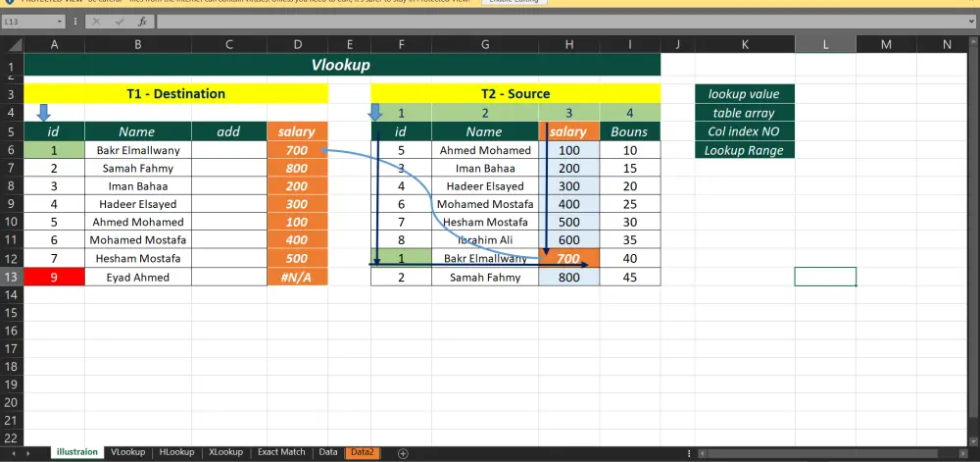The width and height of the screenshot is (980, 462).
Task: Select the orange salary 800 cell in T1
Action: [298, 168]
